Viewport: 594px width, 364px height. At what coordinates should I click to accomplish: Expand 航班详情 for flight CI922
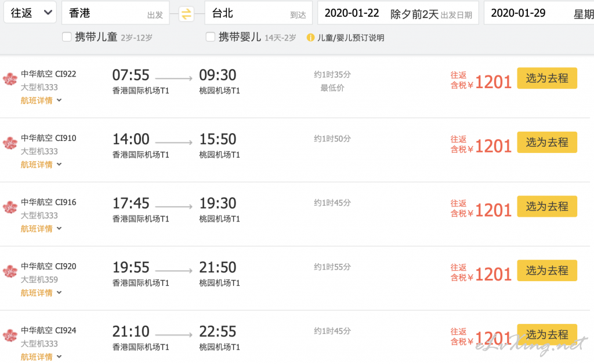click(41, 101)
